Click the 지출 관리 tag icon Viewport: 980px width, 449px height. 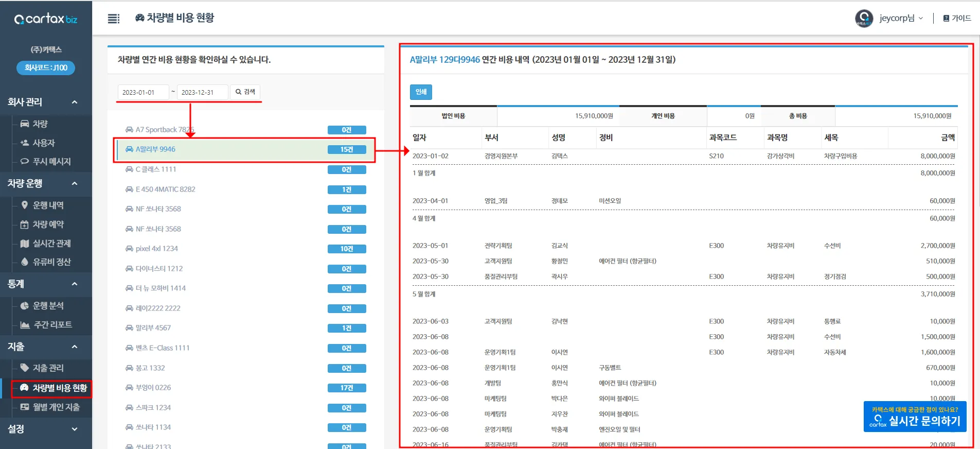point(24,367)
